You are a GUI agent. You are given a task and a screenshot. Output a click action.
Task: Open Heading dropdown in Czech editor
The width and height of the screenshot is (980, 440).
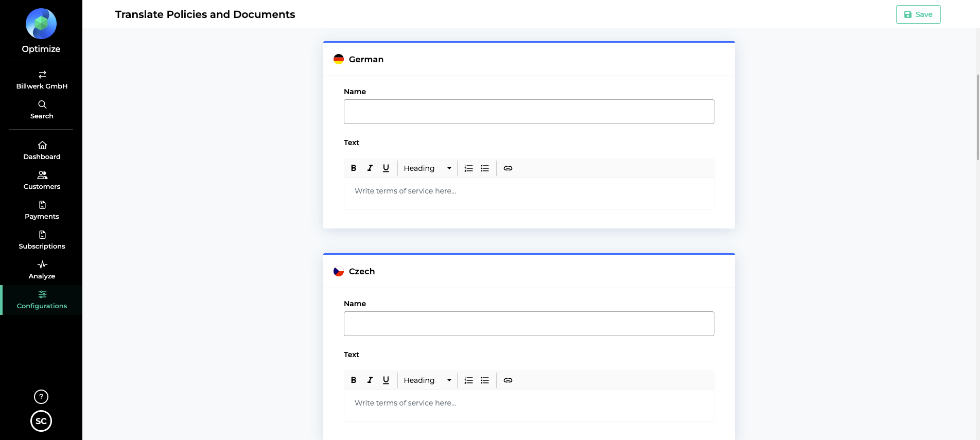click(427, 380)
